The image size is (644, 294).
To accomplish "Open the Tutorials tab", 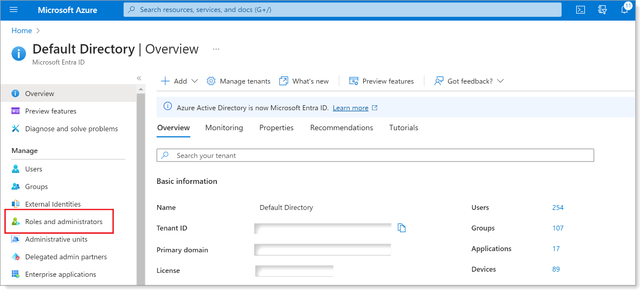I will 404,128.
